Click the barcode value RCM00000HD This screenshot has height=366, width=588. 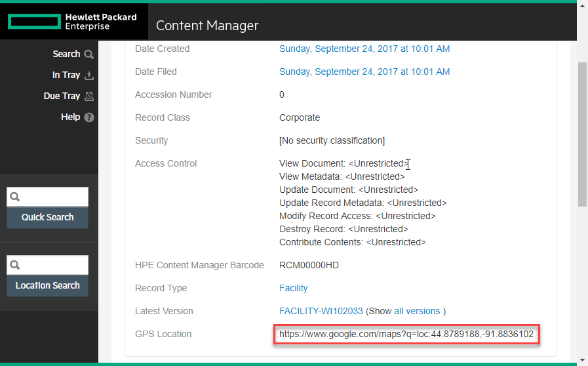(x=309, y=266)
